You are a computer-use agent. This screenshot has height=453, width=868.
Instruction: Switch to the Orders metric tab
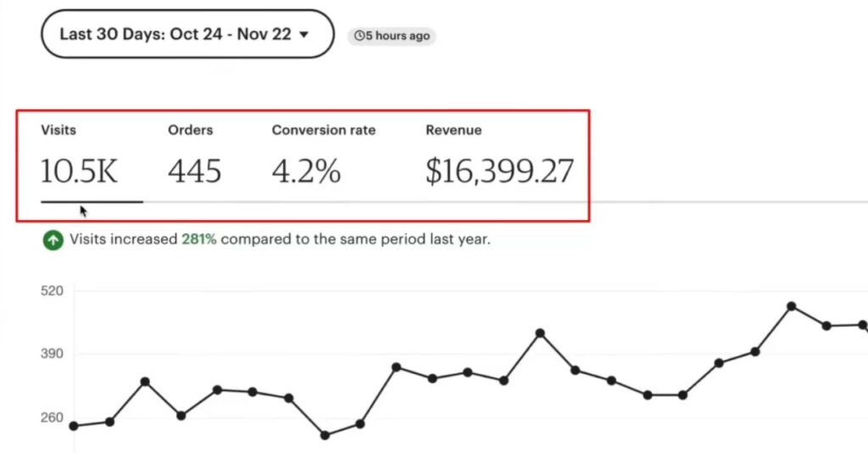[x=190, y=130]
